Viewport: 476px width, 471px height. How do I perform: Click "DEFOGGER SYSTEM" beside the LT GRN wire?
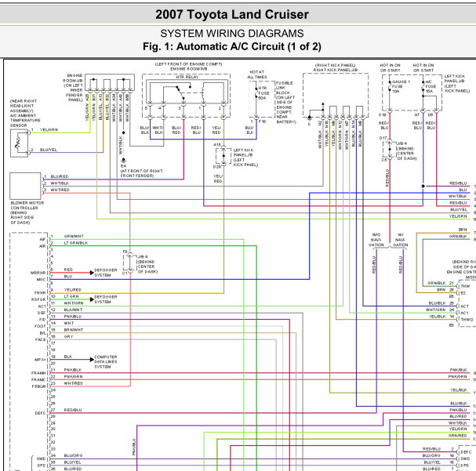click(106, 299)
